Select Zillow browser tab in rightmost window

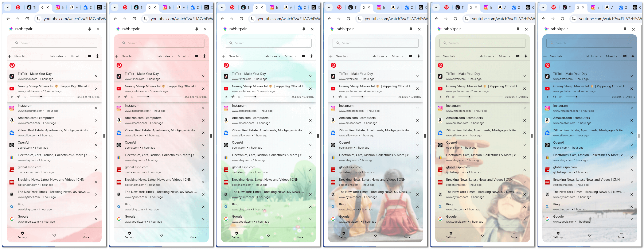click(622, 8)
